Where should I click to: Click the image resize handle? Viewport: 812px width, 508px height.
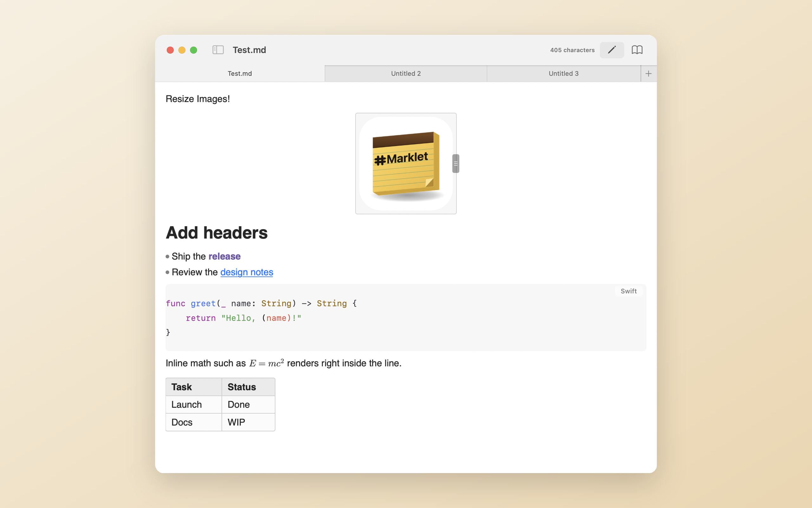point(456,164)
